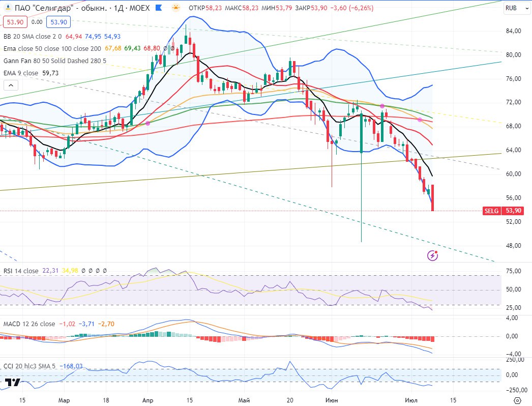Click the ОТКР 58,23 open value
The image size is (532, 406).
click(x=205, y=8)
